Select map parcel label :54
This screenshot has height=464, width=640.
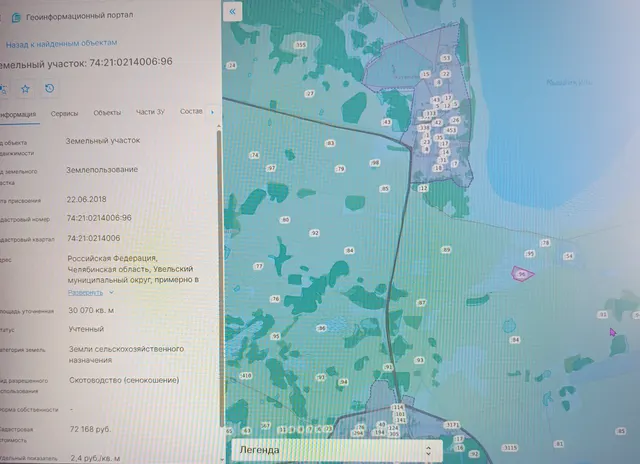(x=569, y=256)
